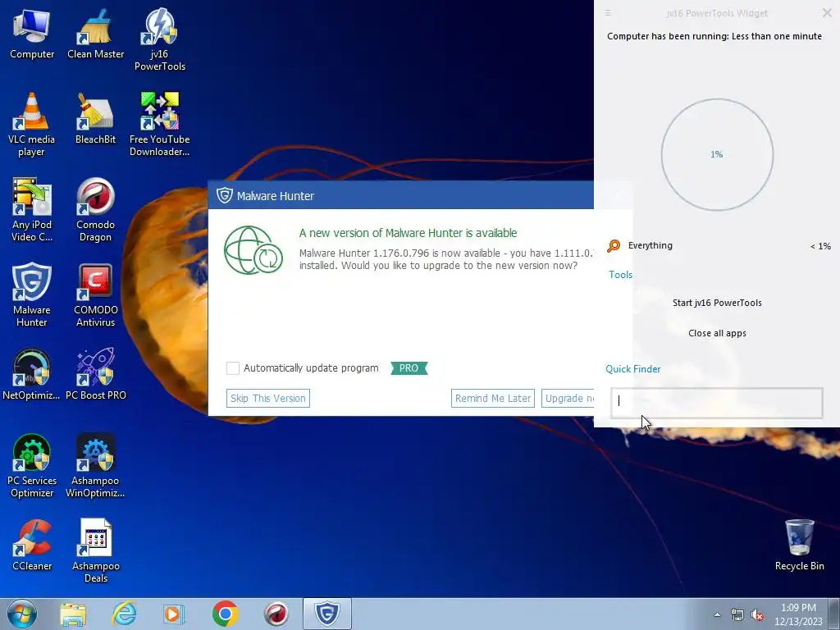Open Windows Media Player taskbar icon
The height and width of the screenshot is (630, 840).
[x=174, y=614]
